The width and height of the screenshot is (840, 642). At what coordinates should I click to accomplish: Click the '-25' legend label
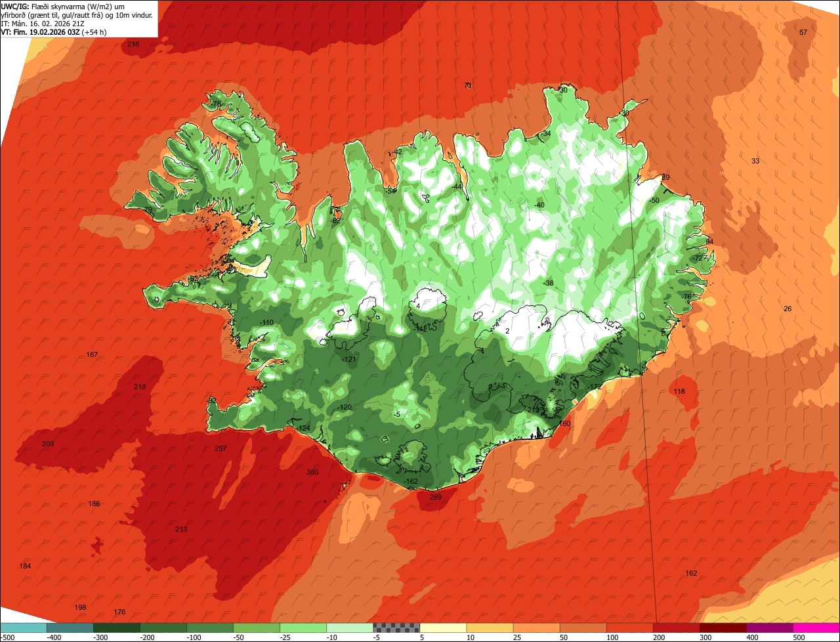(286, 637)
